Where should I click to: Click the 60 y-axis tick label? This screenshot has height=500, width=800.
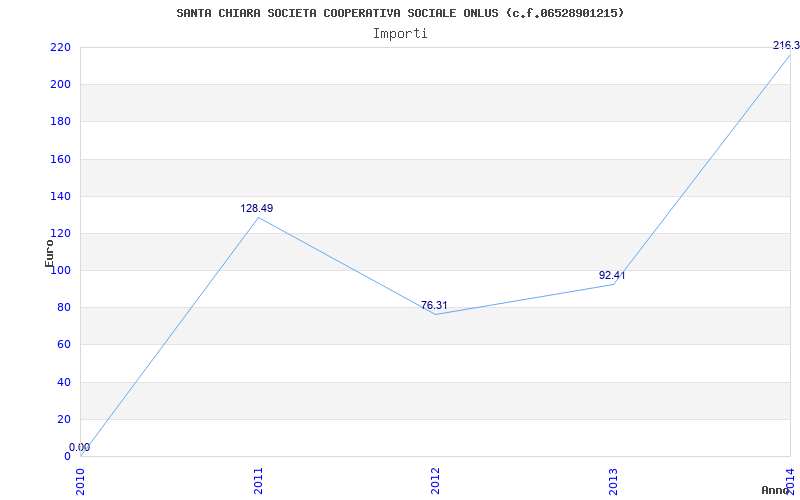pos(63,345)
